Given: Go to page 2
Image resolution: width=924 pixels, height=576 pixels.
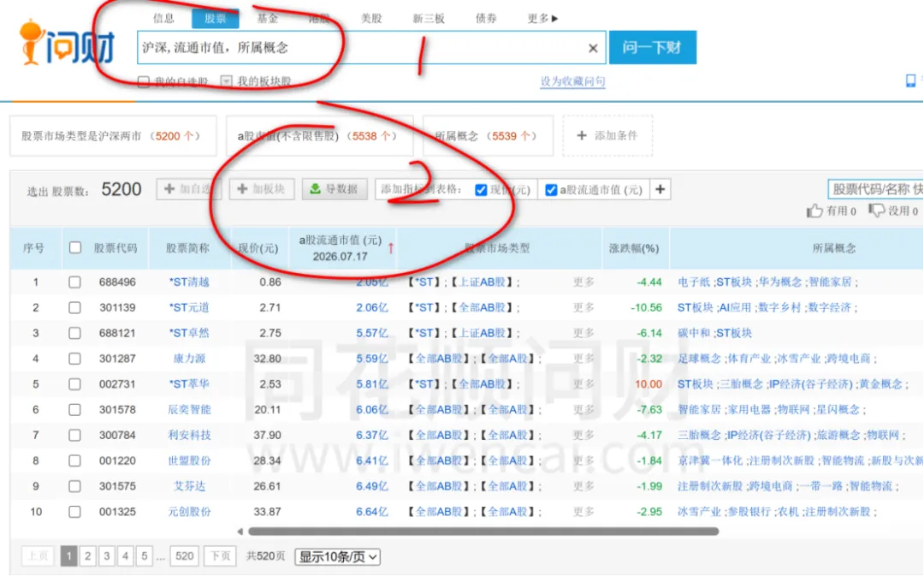Looking at the screenshot, I should tap(88, 556).
